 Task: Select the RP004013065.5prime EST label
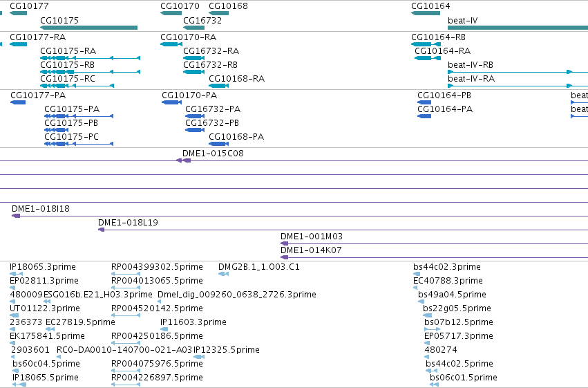click(x=157, y=281)
